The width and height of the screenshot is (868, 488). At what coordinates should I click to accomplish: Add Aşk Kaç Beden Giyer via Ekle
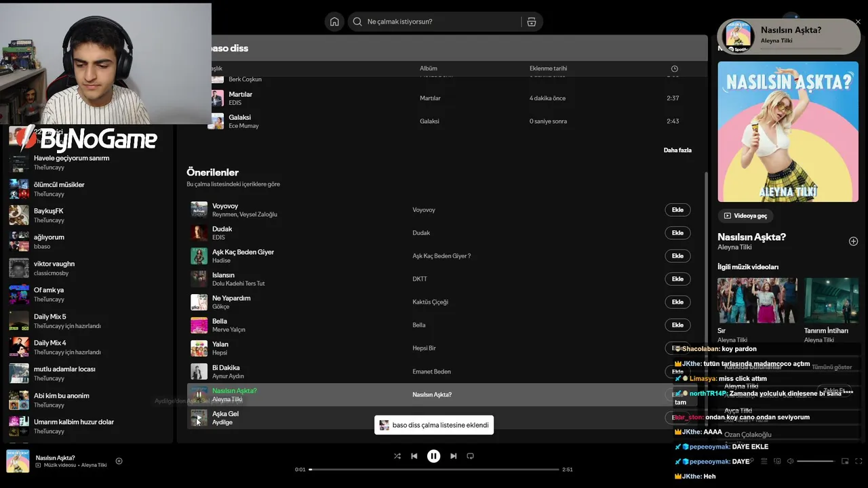677,256
